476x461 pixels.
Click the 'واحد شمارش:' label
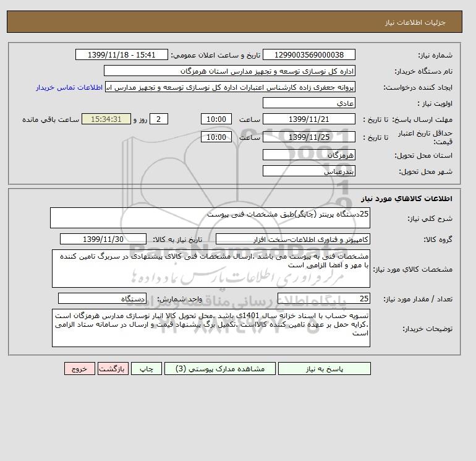179,299
